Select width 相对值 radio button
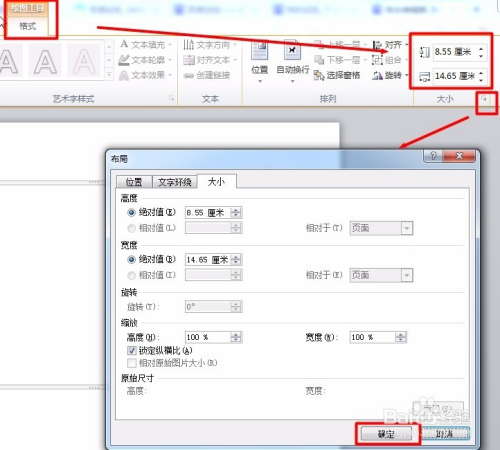This screenshot has width=500, height=450. click(132, 275)
